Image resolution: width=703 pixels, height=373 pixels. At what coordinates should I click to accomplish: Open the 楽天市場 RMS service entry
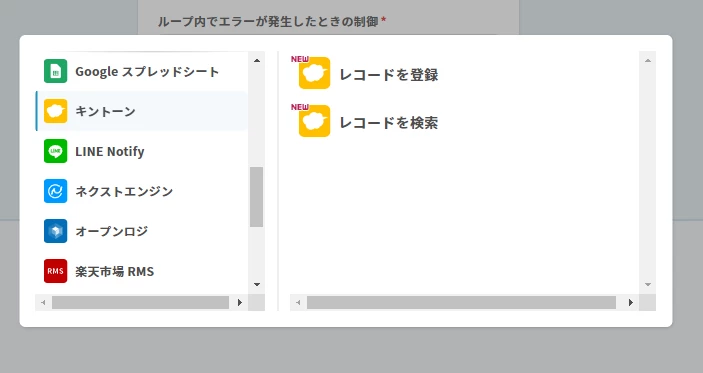[x=141, y=271]
